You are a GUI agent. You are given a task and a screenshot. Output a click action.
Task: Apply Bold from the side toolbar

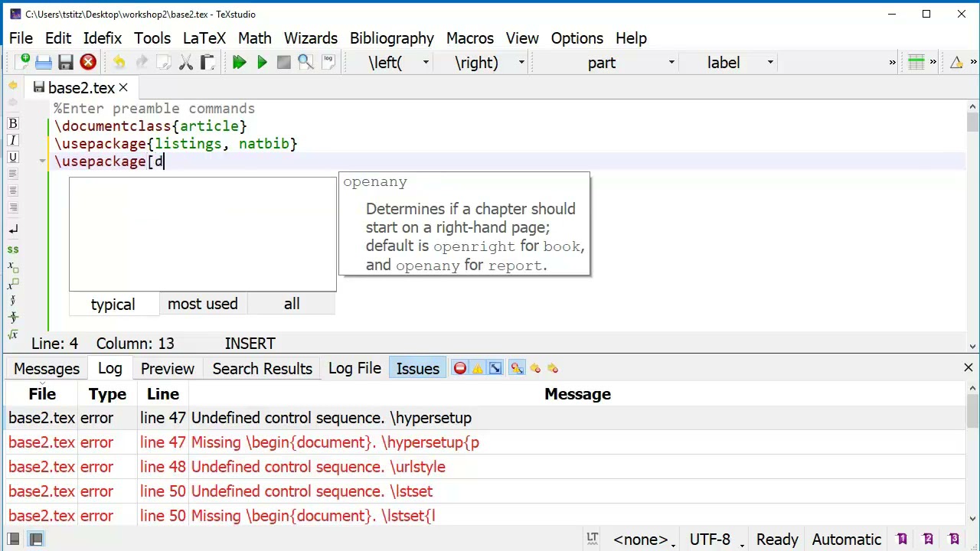13,123
